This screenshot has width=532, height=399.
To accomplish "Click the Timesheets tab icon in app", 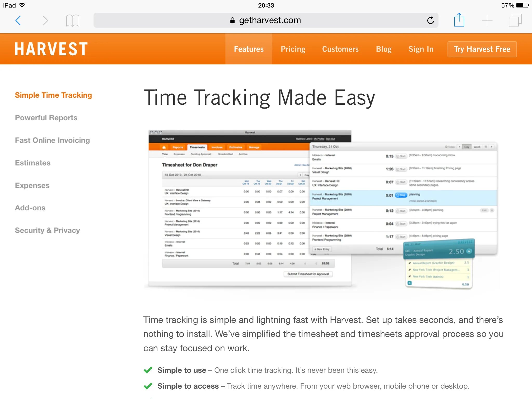I will 197,147.
